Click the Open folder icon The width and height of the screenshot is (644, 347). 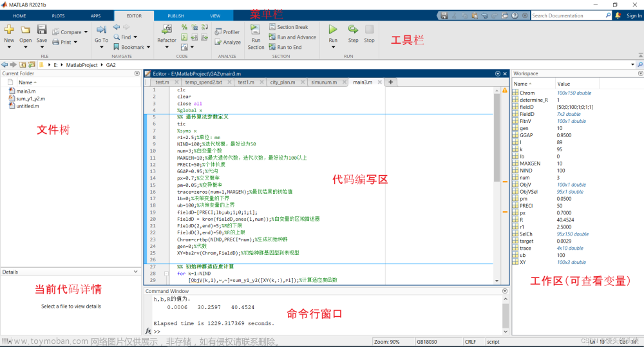tap(26, 30)
